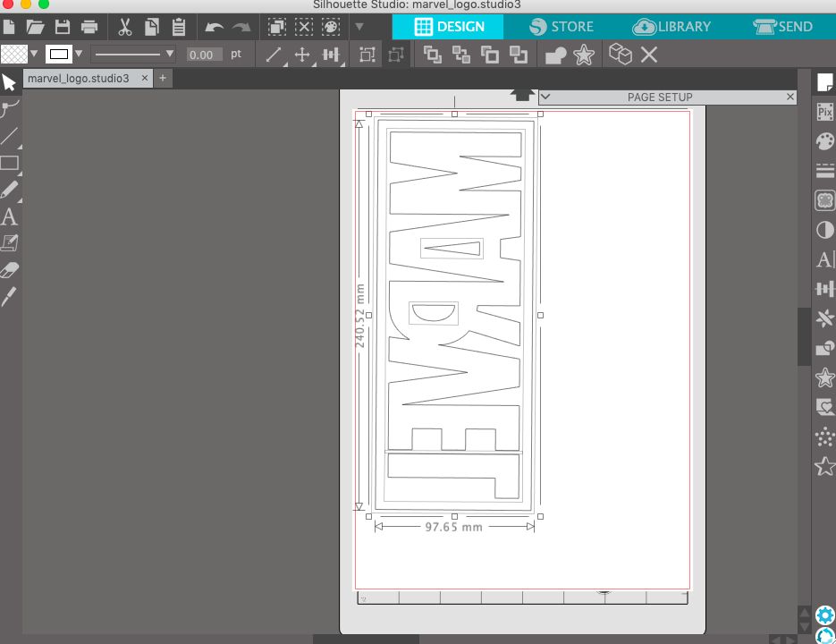This screenshot has height=644, width=836.
Task: Choose the Knife tool
Action: coord(9,297)
